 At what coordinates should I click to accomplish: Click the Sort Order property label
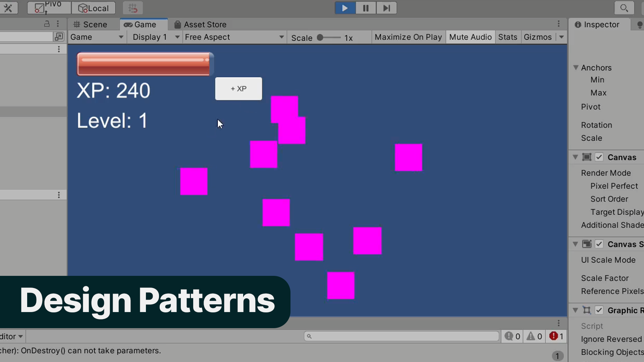(609, 199)
